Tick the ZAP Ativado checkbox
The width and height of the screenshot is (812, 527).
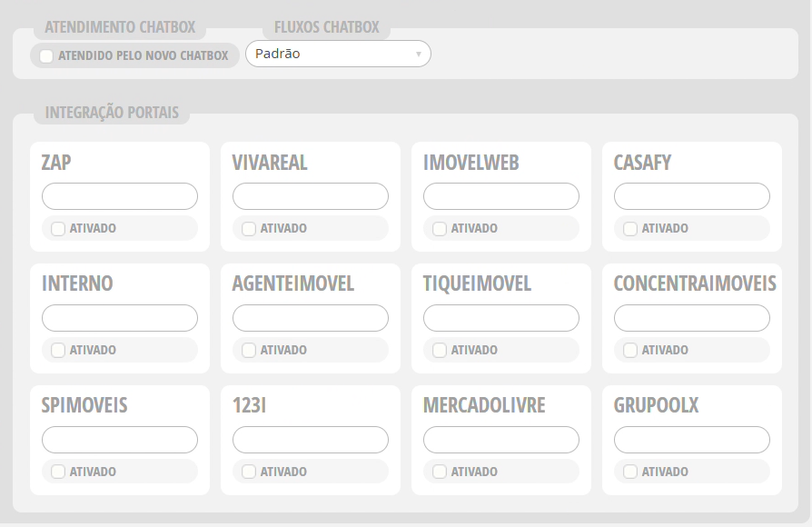pos(58,229)
